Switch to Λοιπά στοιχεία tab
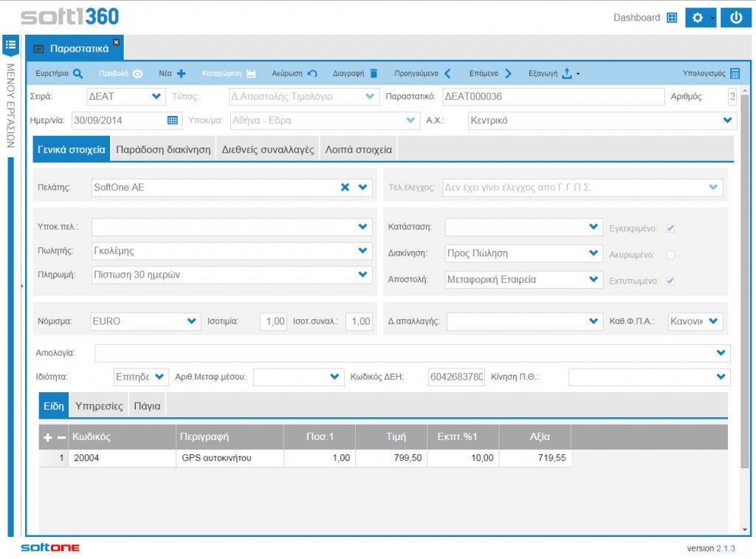 (x=358, y=149)
